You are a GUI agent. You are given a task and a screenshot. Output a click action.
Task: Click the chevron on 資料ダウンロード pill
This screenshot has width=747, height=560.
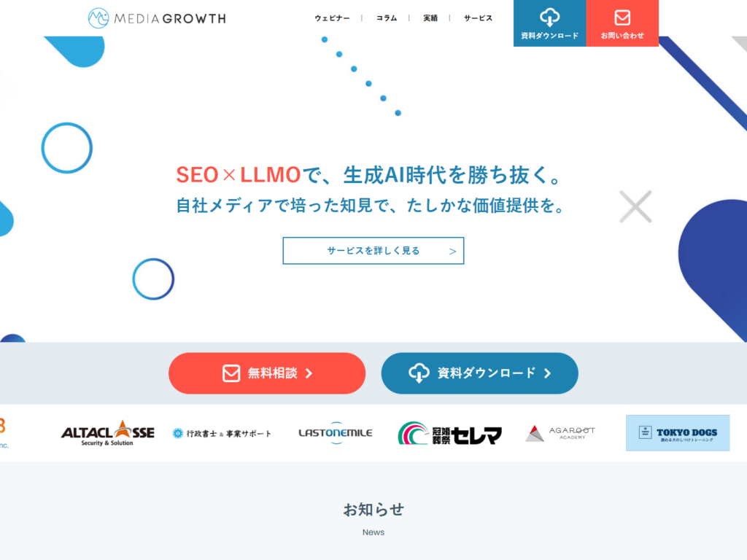(547, 373)
